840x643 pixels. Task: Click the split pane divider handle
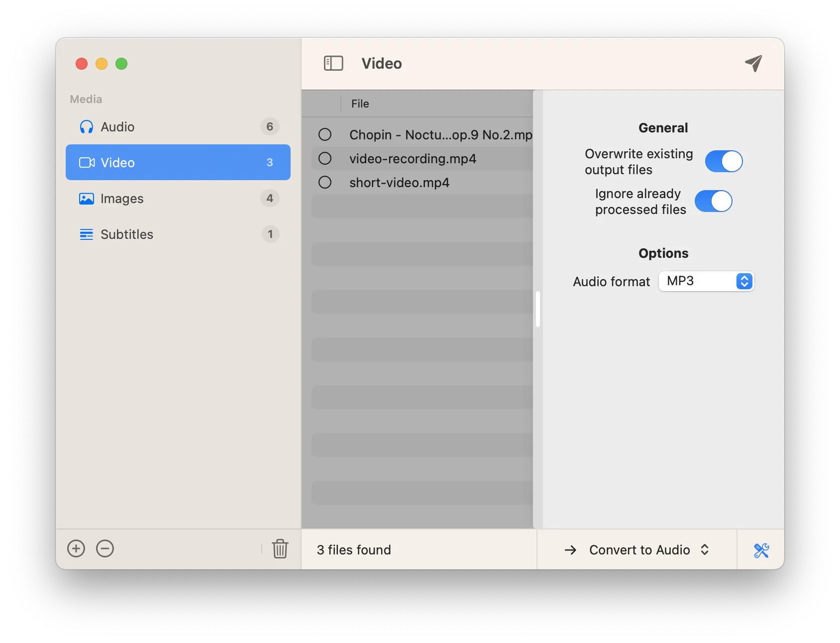tap(538, 309)
